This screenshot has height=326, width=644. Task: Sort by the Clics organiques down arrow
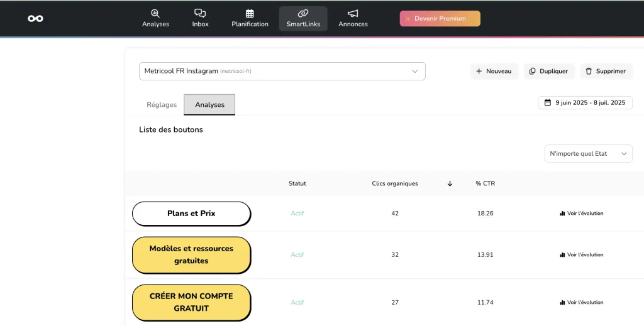coord(450,184)
